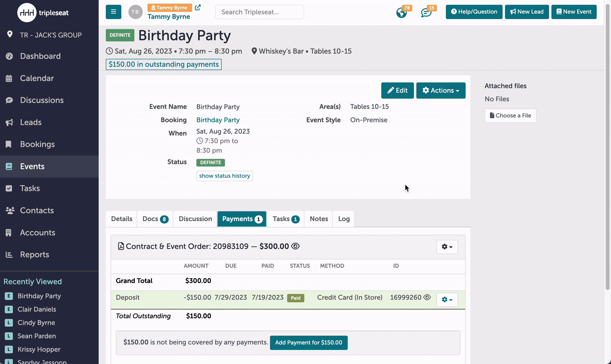
Task: Click the Calendar icon in sidebar
Action: pyautogui.click(x=9, y=78)
